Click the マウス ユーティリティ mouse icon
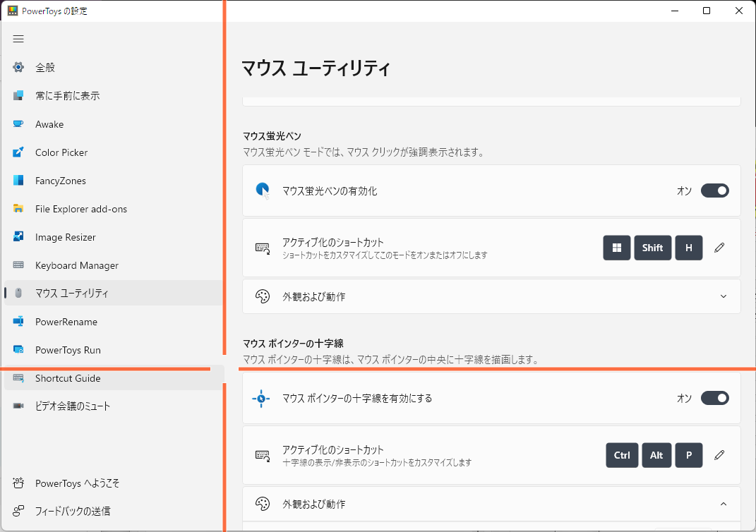The height and width of the screenshot is (532, 756). 18,293
